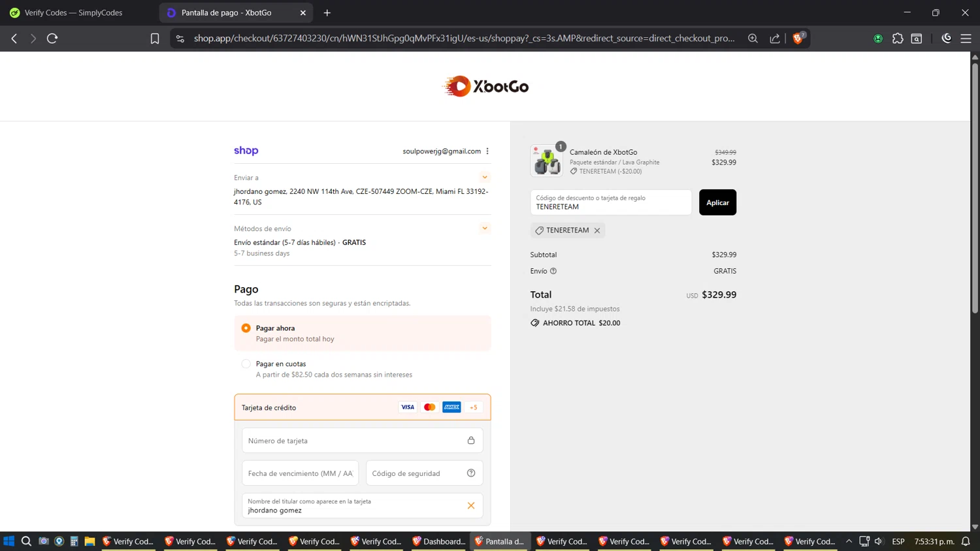980x551 pixels.
Task: Open Brave Shields lion icon
Action: 798,38
